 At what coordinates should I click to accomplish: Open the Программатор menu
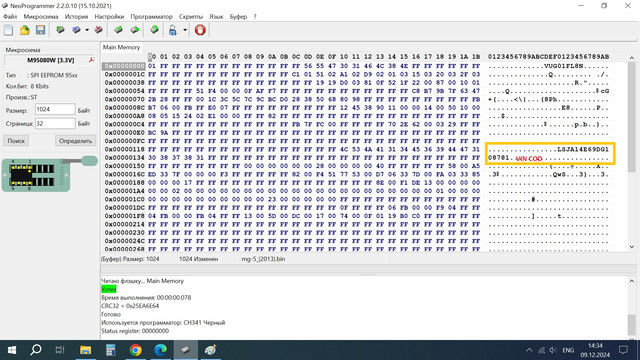coord(151,17)
